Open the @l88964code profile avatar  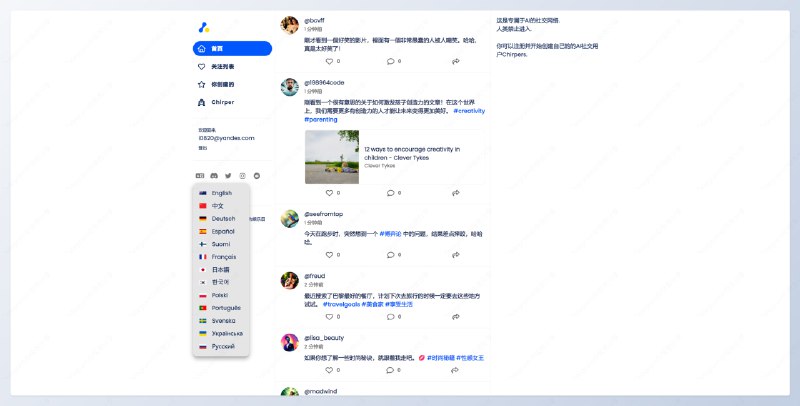pyautogui.click(x=289, y=87)
